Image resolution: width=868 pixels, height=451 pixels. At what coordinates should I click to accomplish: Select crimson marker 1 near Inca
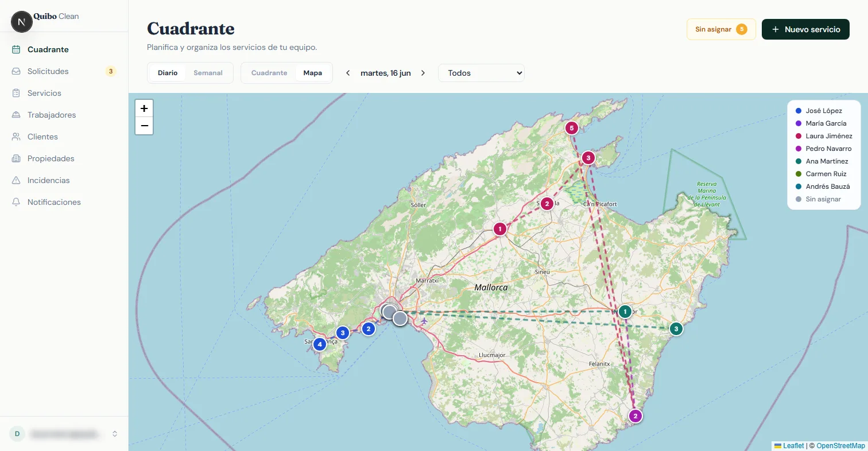pyautogui.click(x=500, y=229)
